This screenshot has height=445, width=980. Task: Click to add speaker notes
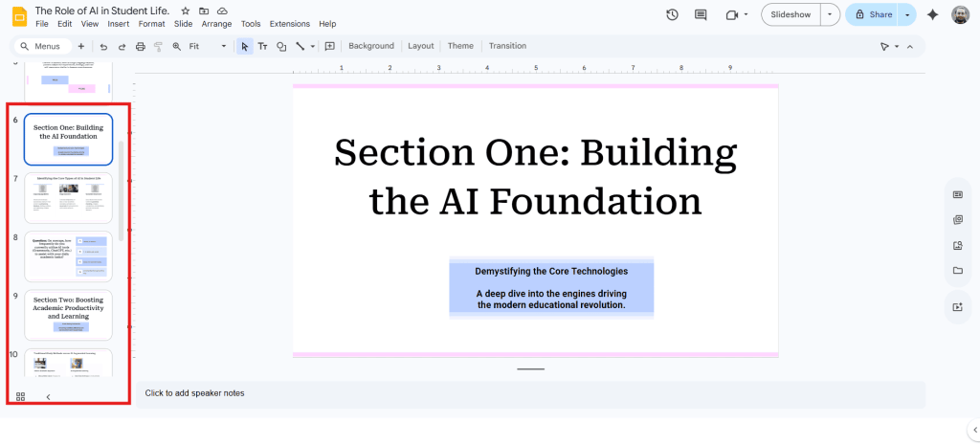tap(194, 393)
